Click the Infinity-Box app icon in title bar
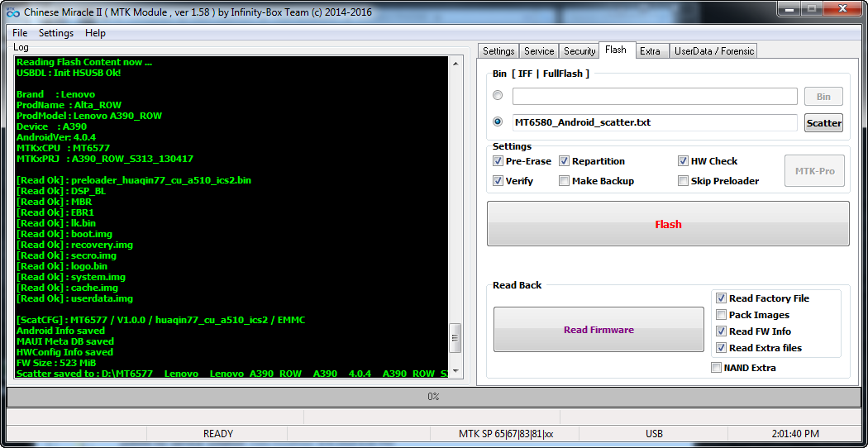This screenshot has width=868, height=448. click(12, 12)
